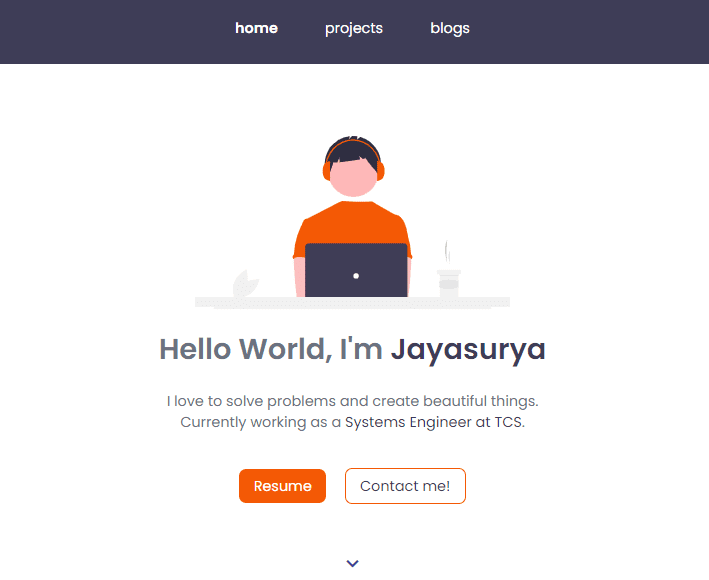
Task: Click the gray desk surface graphic
Action: click(x=352, y=302)
